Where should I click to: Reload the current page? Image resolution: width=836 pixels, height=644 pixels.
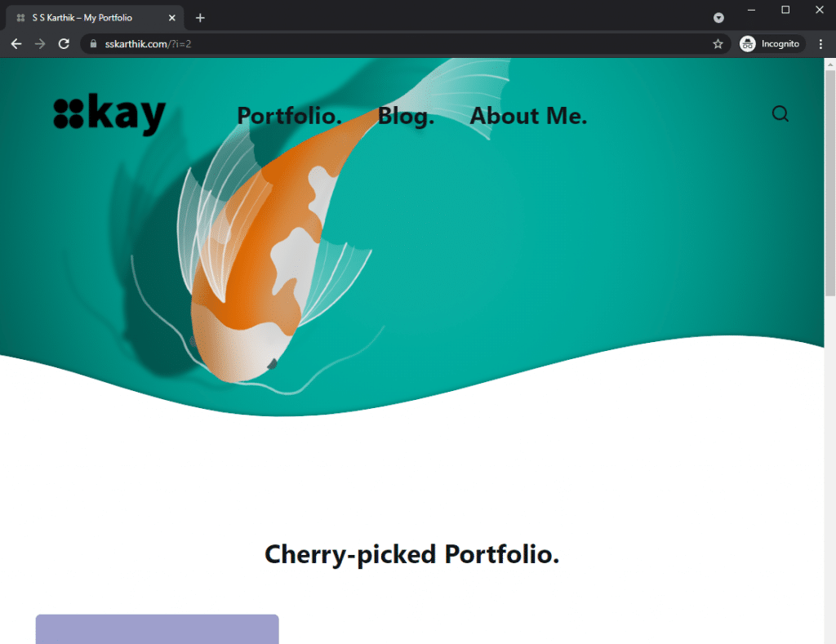pyautogui.click(x=64, y=44)
